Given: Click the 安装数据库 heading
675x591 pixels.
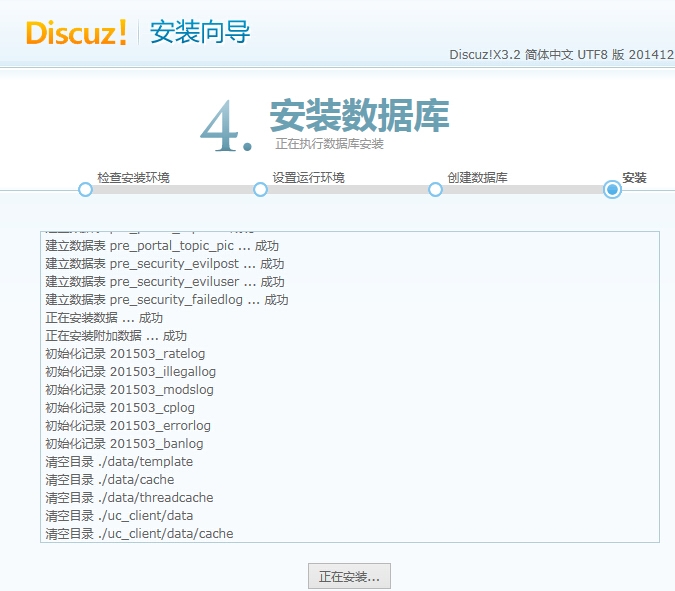Looking at the screenshot, I should tap(359, 115).
